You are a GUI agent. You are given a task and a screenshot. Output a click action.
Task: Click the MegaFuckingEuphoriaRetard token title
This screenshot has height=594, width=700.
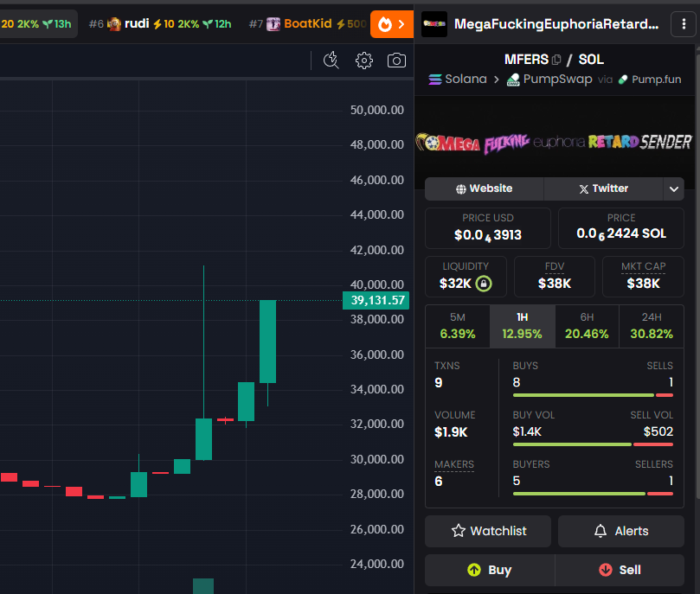click(556, 24)
